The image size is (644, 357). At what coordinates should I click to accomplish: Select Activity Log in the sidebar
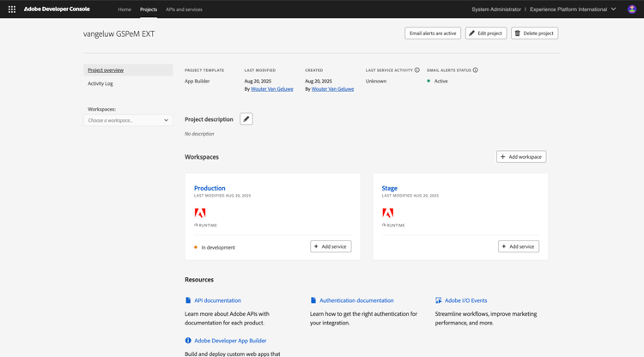100,83
